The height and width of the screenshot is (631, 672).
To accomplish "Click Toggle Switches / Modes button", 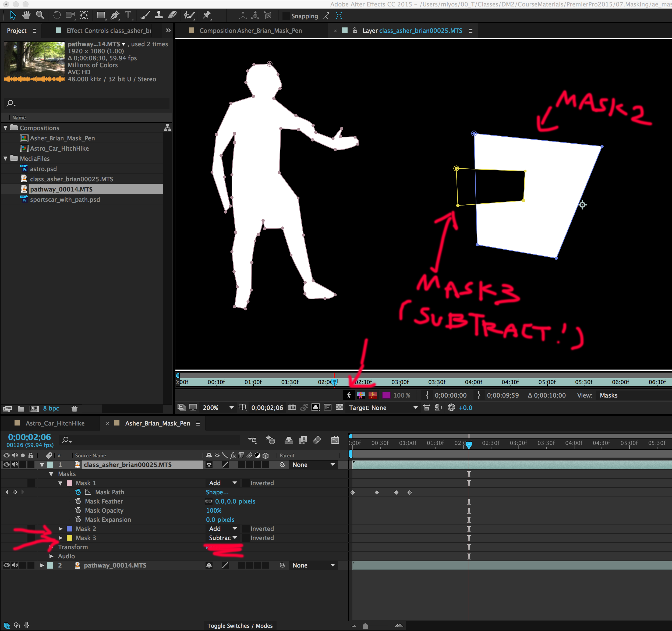I will click(240, 626).
